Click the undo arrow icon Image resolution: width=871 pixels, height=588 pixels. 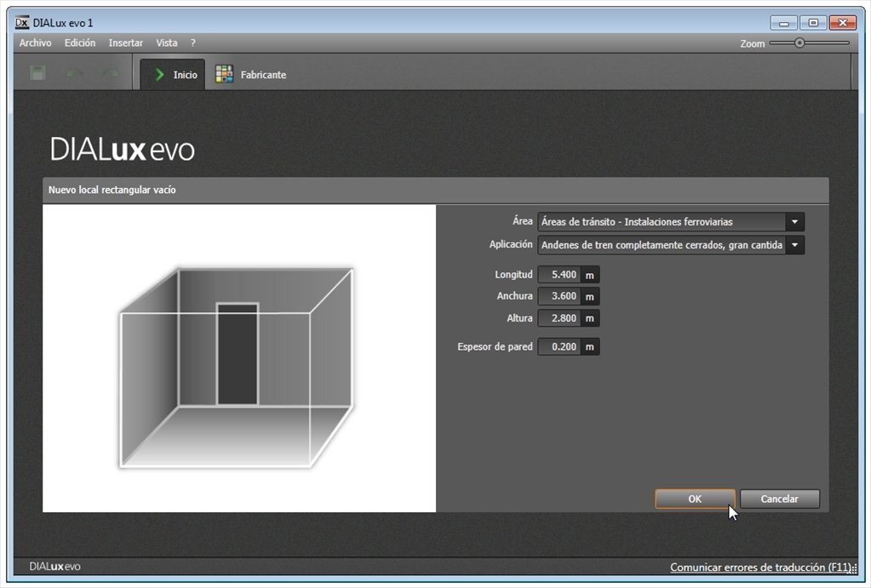[x=74, y=73]
